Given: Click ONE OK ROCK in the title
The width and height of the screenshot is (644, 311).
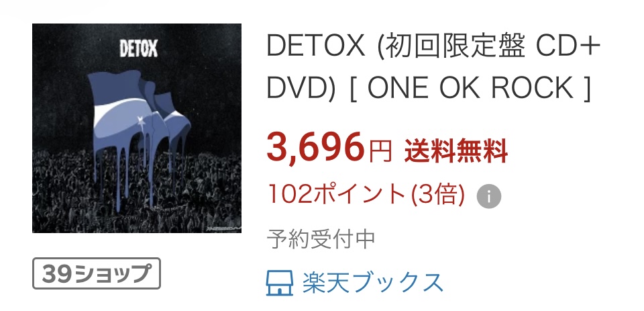Looking at the screenshot, I should coord(470,87).
